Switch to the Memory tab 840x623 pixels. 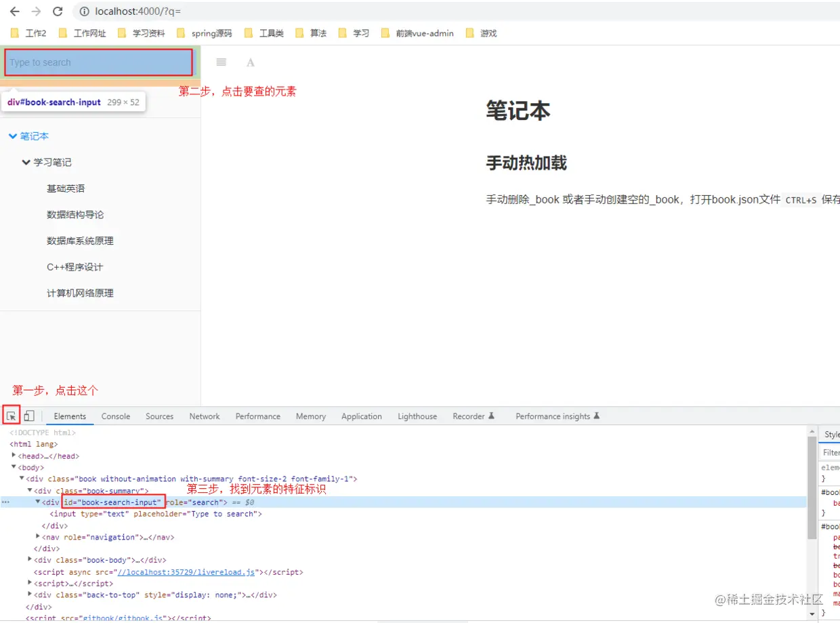[x=311, y=416]
